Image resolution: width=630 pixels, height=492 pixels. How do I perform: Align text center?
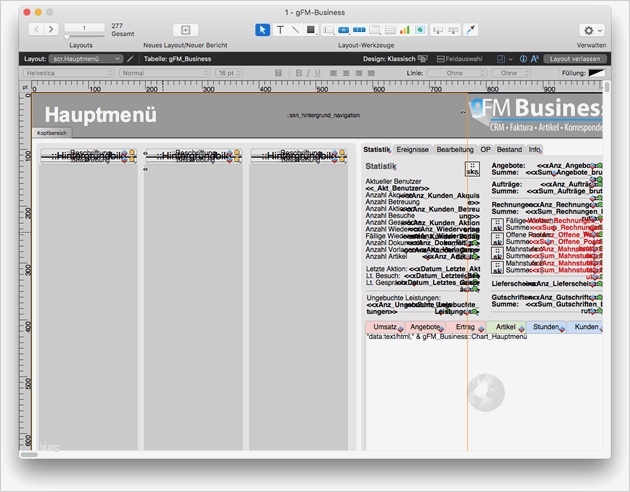(346, 73)
